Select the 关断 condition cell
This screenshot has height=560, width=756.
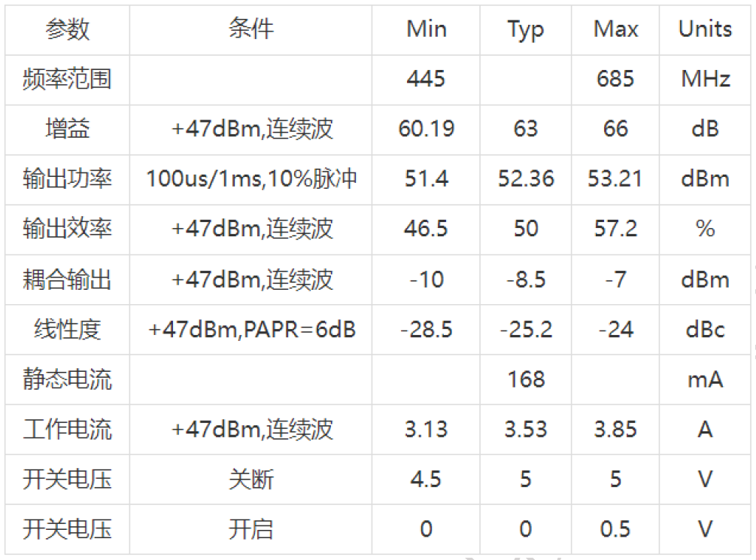[250, 480]
